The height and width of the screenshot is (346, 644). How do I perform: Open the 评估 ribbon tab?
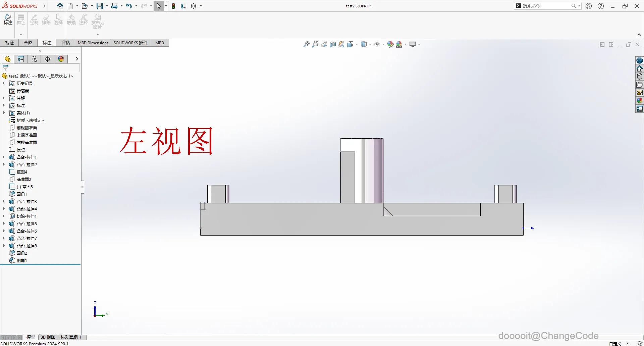point(66,43)
